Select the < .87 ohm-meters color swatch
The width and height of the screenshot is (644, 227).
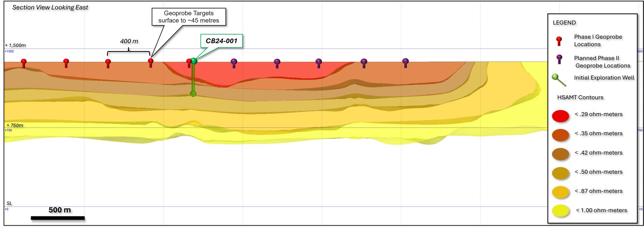[560, 191]
